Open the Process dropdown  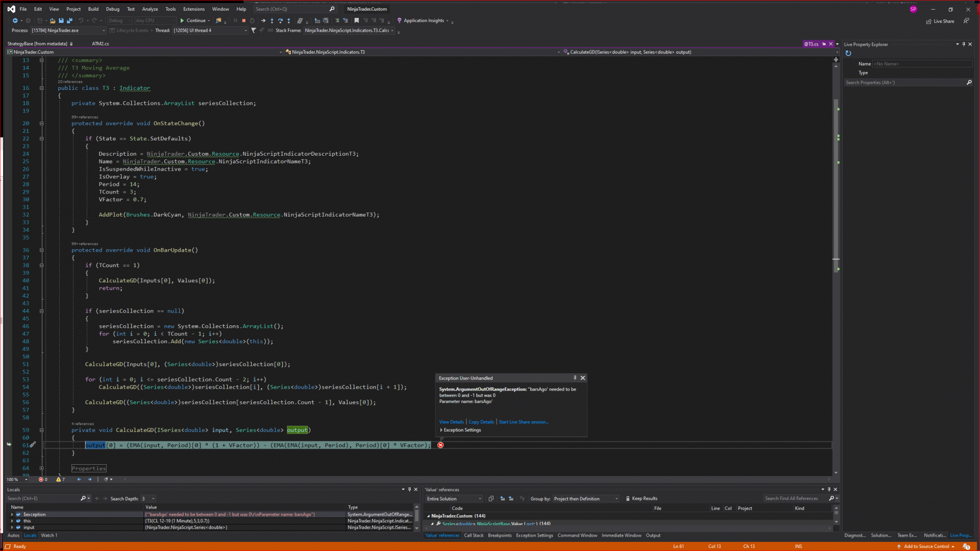click(69, 31)
